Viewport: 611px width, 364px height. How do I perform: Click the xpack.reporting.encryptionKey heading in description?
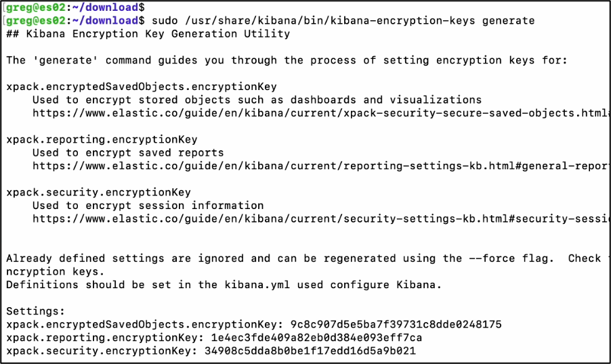coord(102,140)
